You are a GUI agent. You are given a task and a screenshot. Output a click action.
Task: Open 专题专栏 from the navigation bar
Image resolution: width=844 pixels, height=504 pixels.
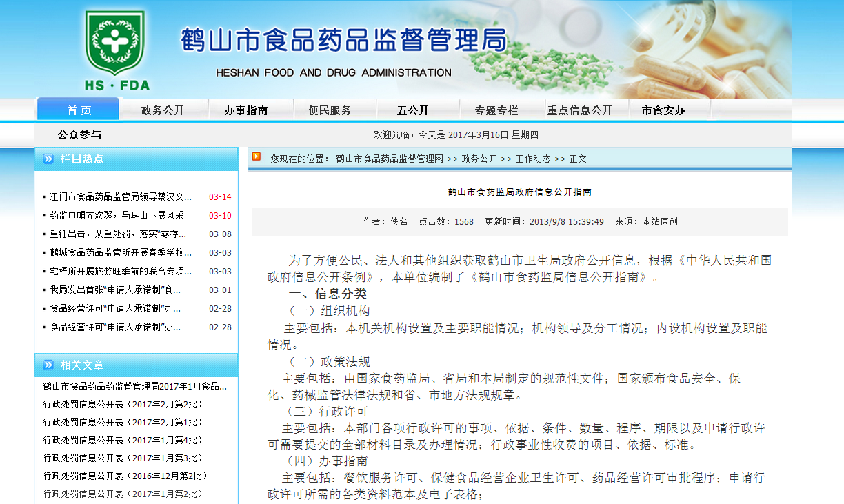pos(496,110)
